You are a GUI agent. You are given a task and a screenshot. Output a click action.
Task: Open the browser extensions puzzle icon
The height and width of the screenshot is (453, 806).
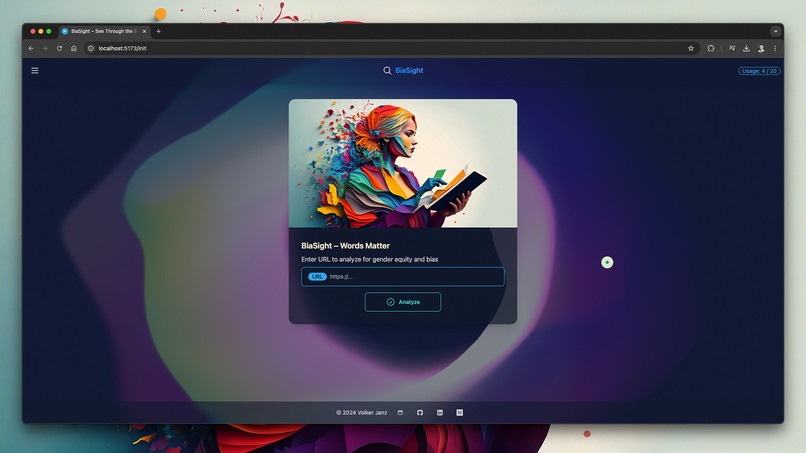711,48
